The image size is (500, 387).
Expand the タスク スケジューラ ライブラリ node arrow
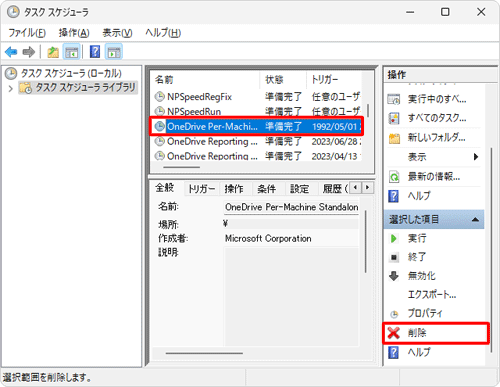pos(11,88)
